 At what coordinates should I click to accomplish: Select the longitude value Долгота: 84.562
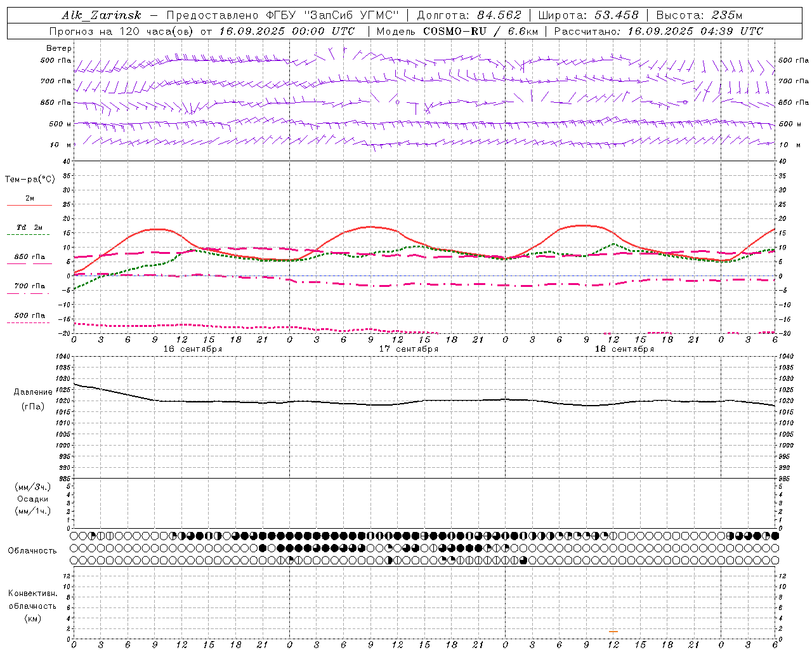click(x=469, y=15)
